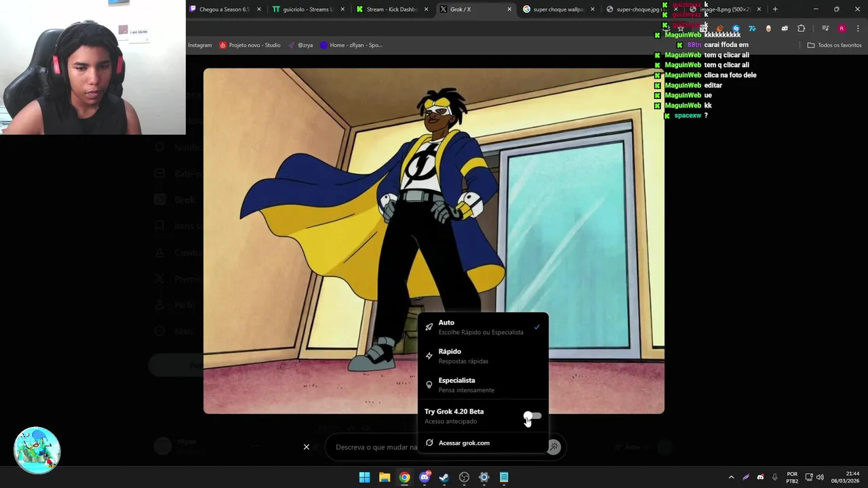Open the Chrome extensions puzzle icon
Viewport: 868px width, 488px height.
802,28
